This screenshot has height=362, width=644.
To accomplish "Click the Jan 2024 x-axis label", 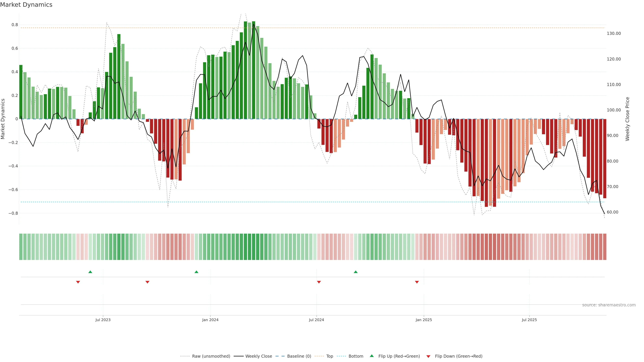I will [210, 320].
